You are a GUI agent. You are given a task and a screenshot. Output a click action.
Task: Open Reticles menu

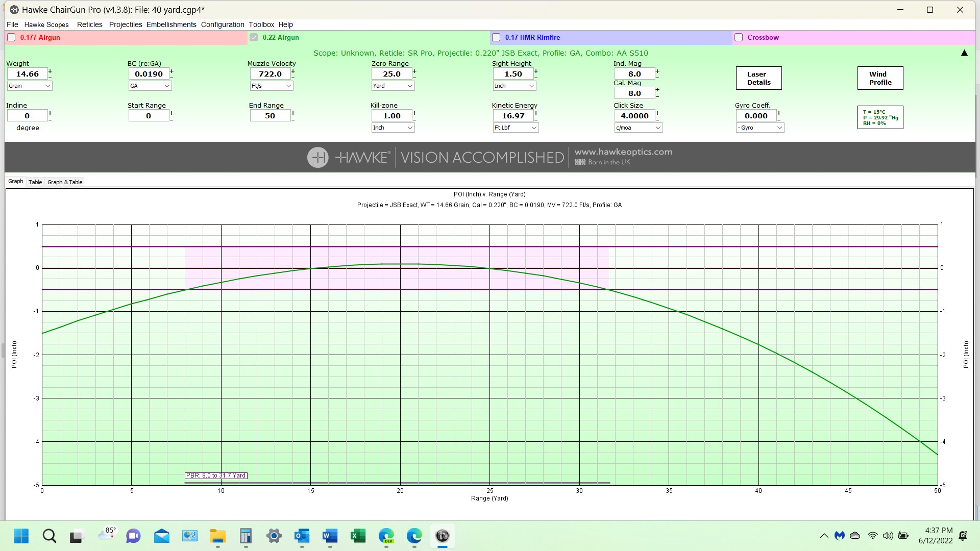(90, 24)
